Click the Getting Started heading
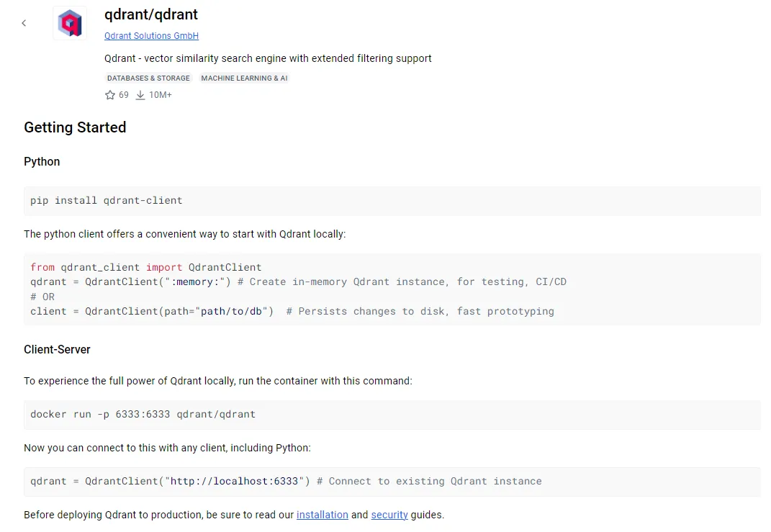The image size is (771, 532). [76, 127]
